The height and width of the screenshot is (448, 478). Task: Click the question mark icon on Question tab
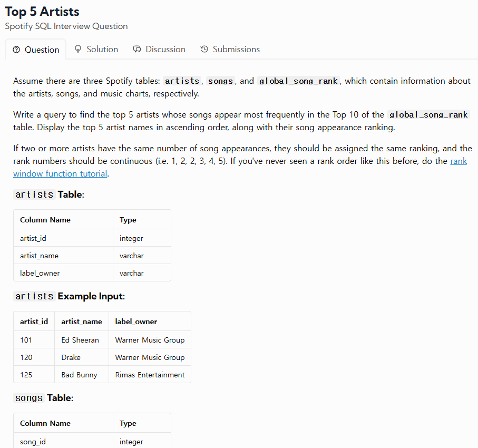click(x=16, y=50)
